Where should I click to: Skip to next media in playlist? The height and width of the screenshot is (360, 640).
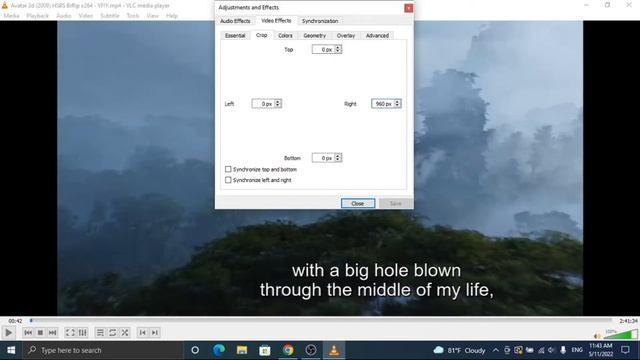pos(52,333)
